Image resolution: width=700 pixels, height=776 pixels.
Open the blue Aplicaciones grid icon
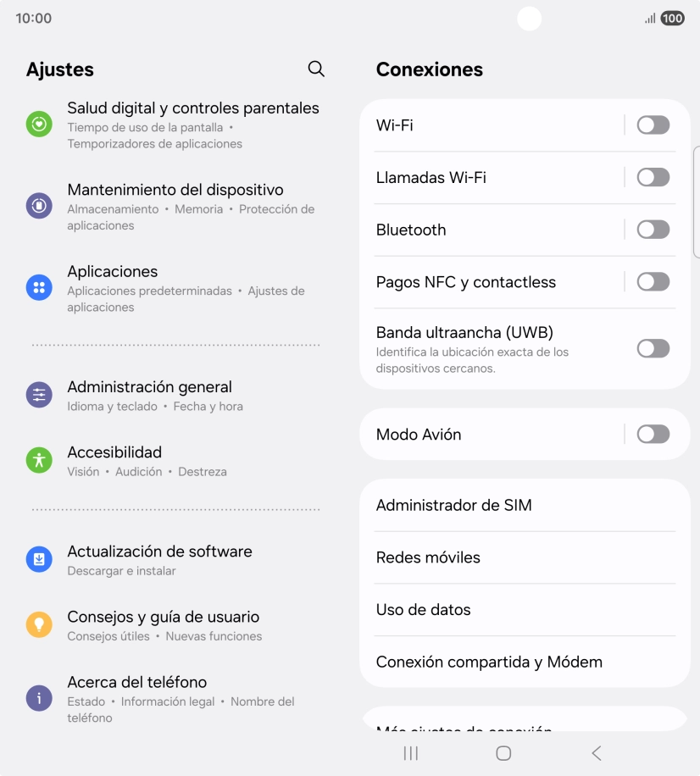tap(39, 288)
